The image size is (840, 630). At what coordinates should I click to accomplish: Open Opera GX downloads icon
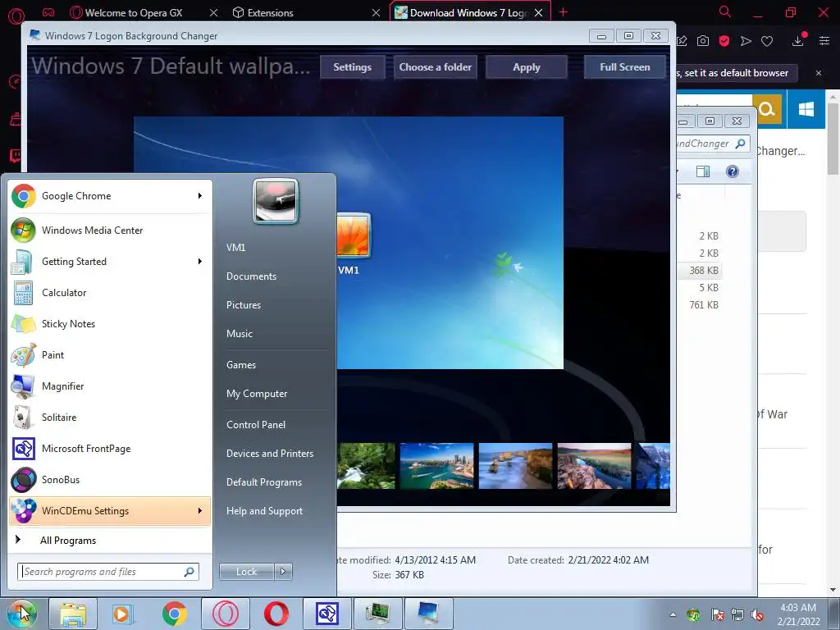point(798,40)
